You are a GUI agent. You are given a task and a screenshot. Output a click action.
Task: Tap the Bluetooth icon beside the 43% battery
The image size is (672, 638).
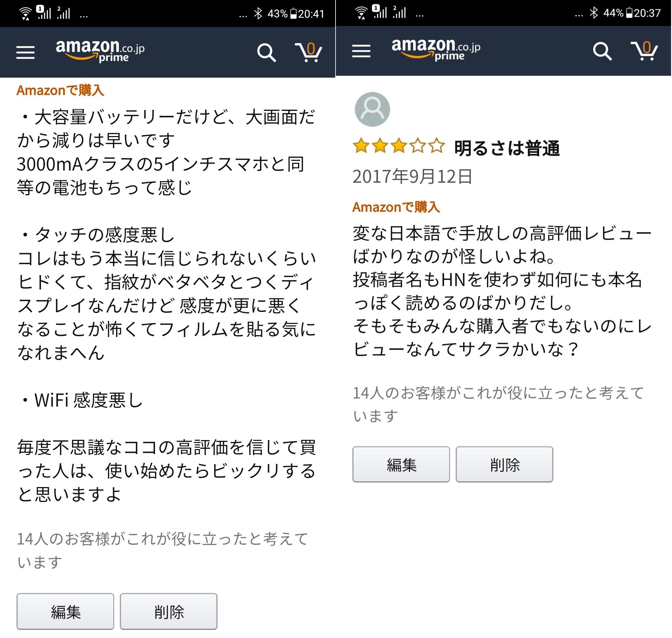click(258, 14)
